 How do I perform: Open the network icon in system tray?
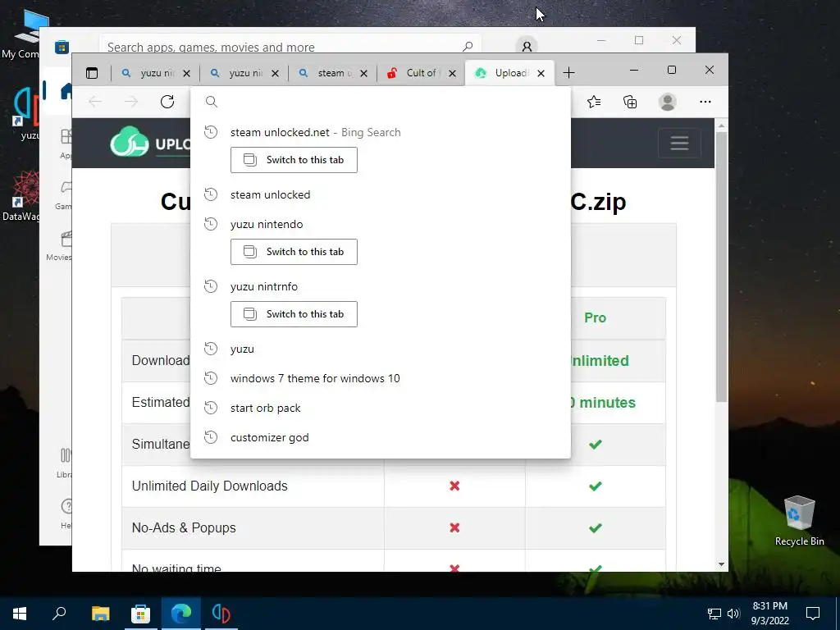point(714,614)
